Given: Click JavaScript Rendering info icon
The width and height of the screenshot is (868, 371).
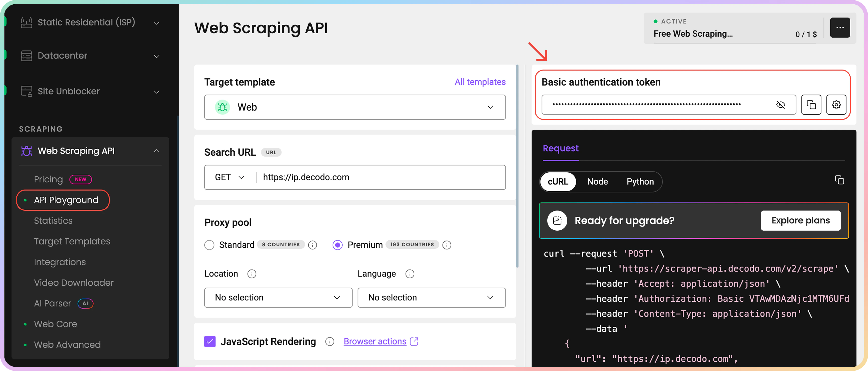Looking at the screenshot, I should click(x=330, y=342).
